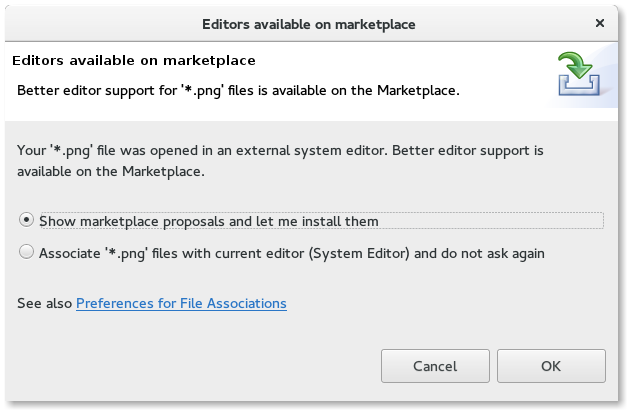The image size is (627, 410).
Task: Open Preferences for File Associations link
Action: [181, 303]
